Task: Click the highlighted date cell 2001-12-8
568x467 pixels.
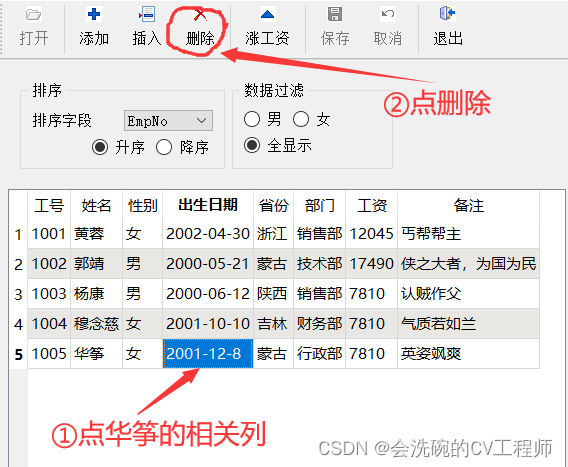Action: point(208,354)
